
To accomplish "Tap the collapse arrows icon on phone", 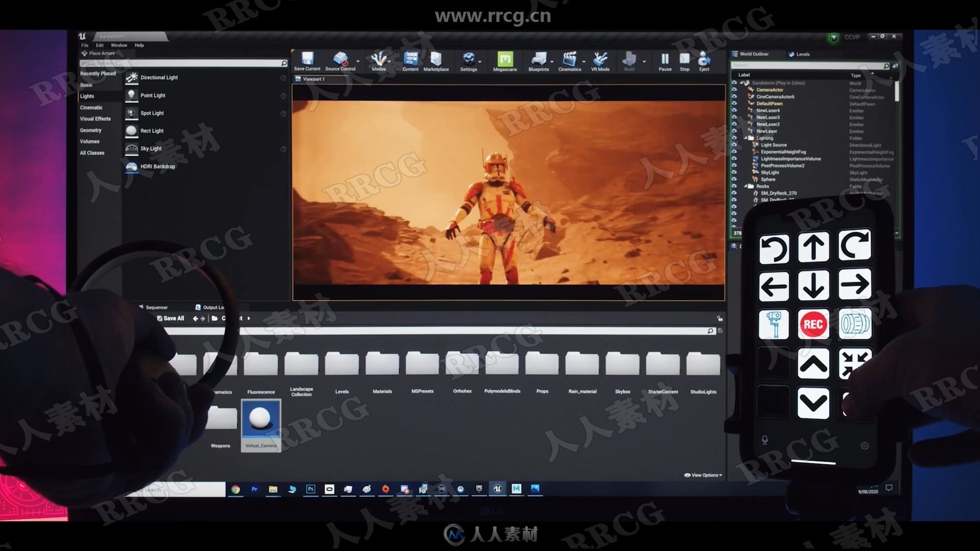I will (855, 363).
